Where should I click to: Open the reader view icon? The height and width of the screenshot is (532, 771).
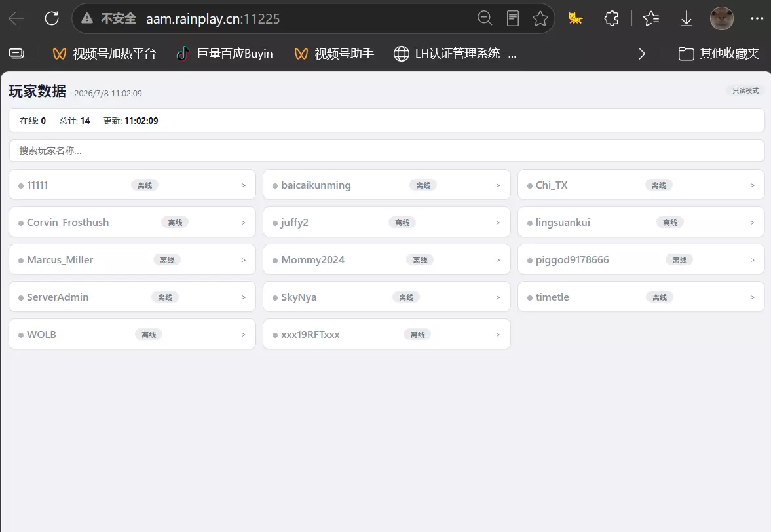tap(513, 19)
